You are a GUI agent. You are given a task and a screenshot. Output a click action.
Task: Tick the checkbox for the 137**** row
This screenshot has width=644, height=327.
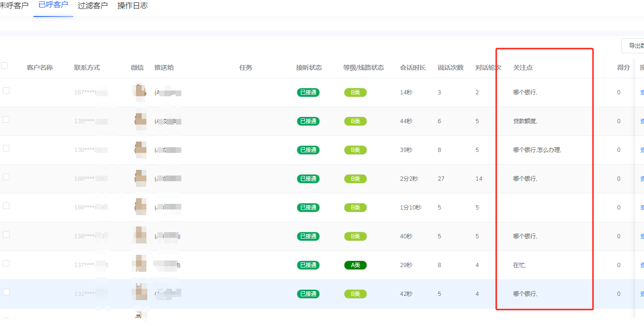pyautogui.click(x=6, y=263)
